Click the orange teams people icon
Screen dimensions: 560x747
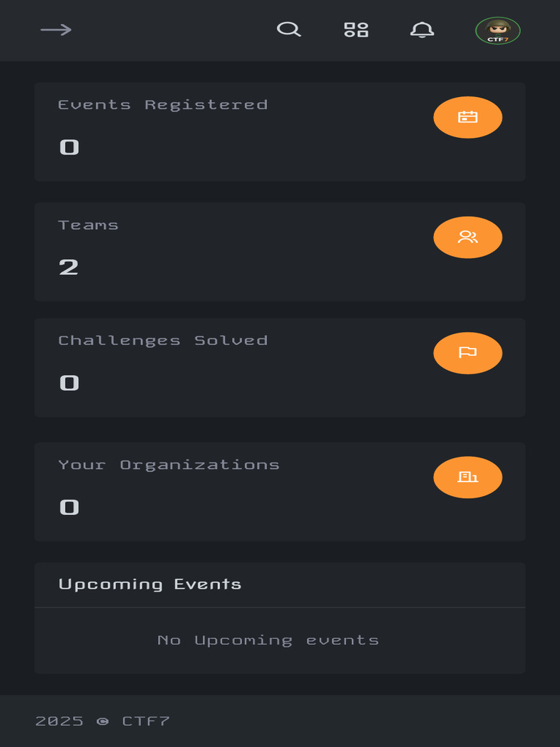[x=467, y=237]
